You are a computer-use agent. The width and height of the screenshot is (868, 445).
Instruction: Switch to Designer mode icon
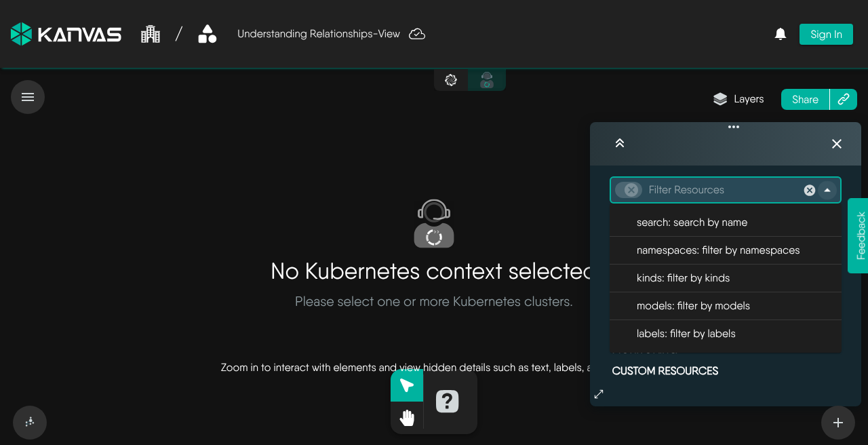pyautogui.click(x=451, y=80)
